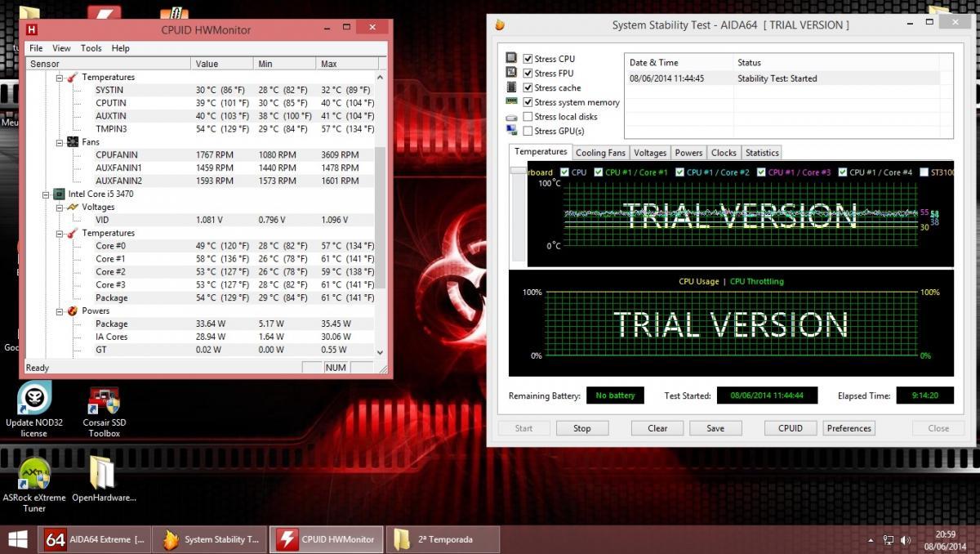Switch to CPUID HWMonitor taskbar item
980x554 pixels.
point(325,539)
